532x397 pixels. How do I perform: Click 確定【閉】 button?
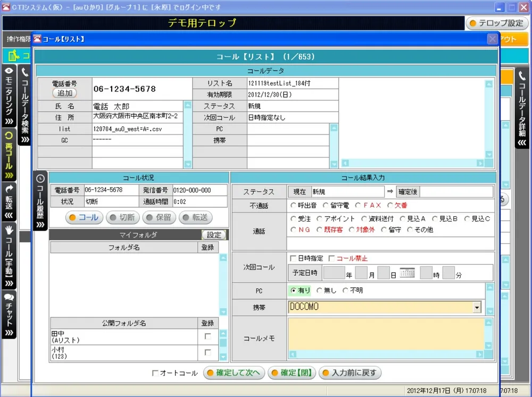(x=292, y=373)
